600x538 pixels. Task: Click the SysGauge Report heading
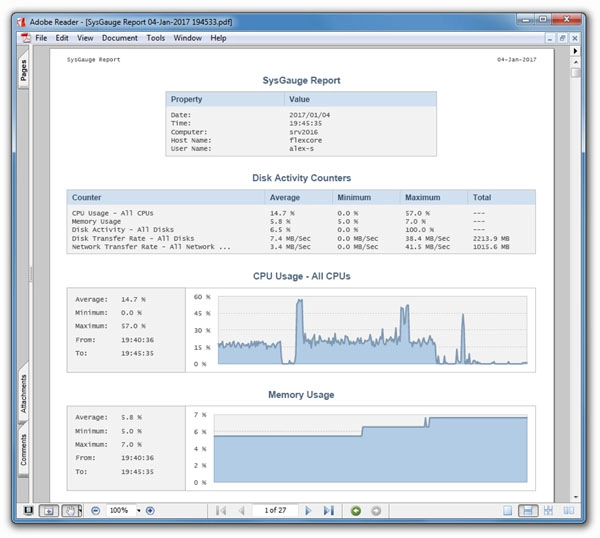point(301,80)
